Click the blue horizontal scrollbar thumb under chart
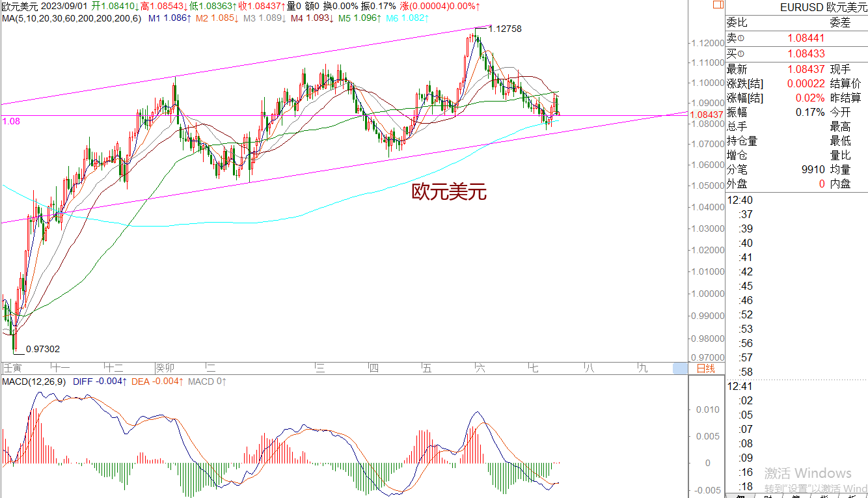868x498 pixels. tap(680, 368)
